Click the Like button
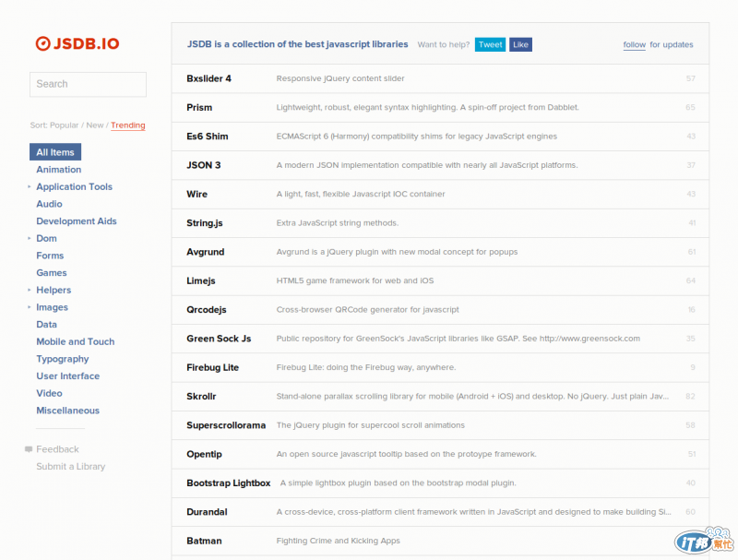This screenshot has height=560, width=738. [520, 44]
